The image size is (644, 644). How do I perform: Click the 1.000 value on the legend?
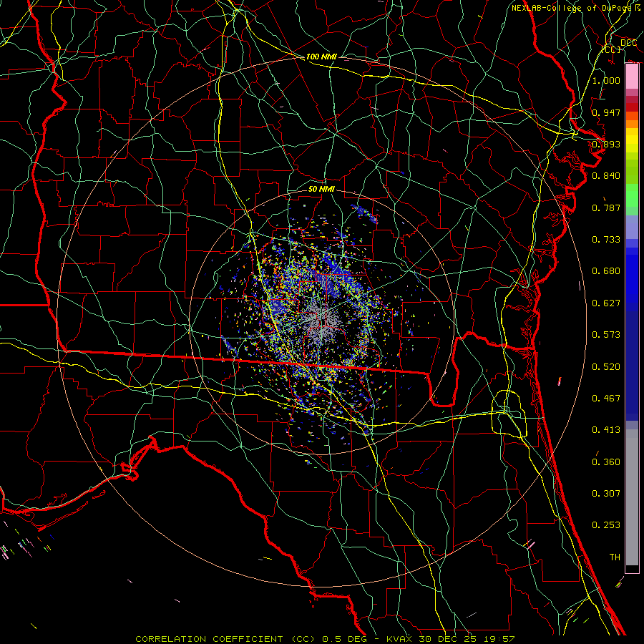606,80
